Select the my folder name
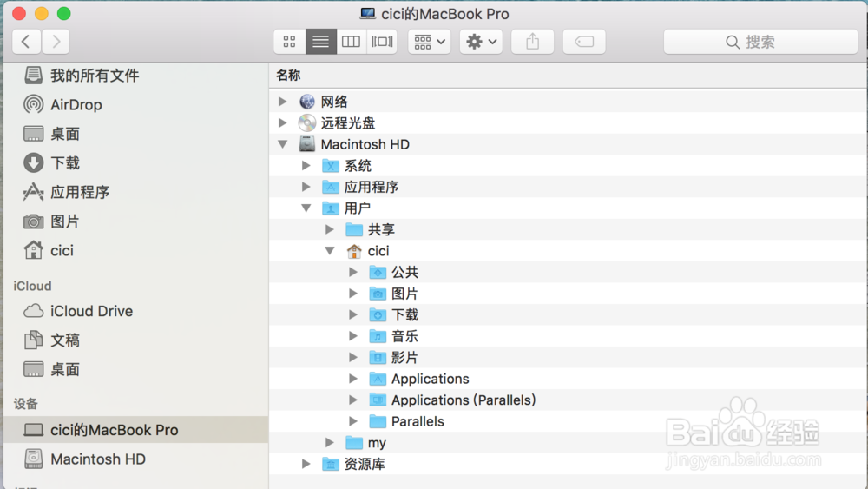868x489 pixels. point(377,443)
